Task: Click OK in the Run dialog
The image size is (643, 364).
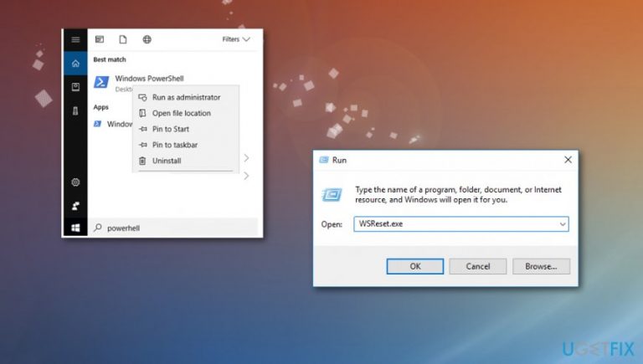Action: coord(415,266)
